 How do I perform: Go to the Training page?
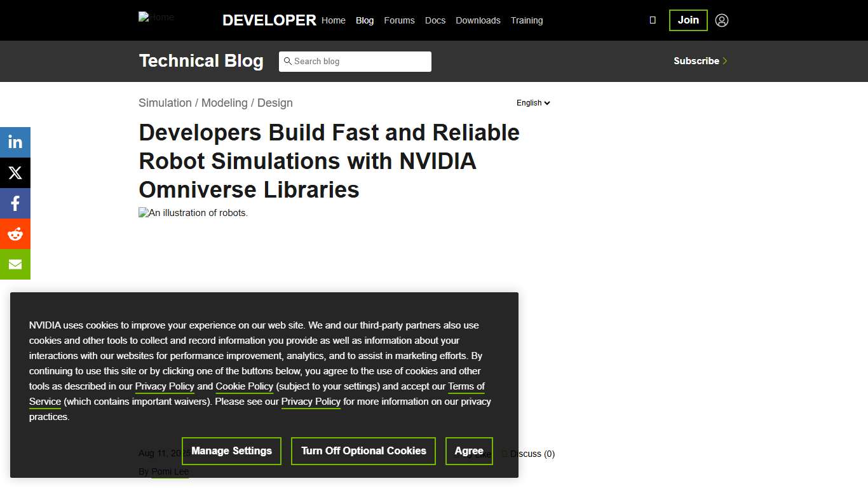527,20
